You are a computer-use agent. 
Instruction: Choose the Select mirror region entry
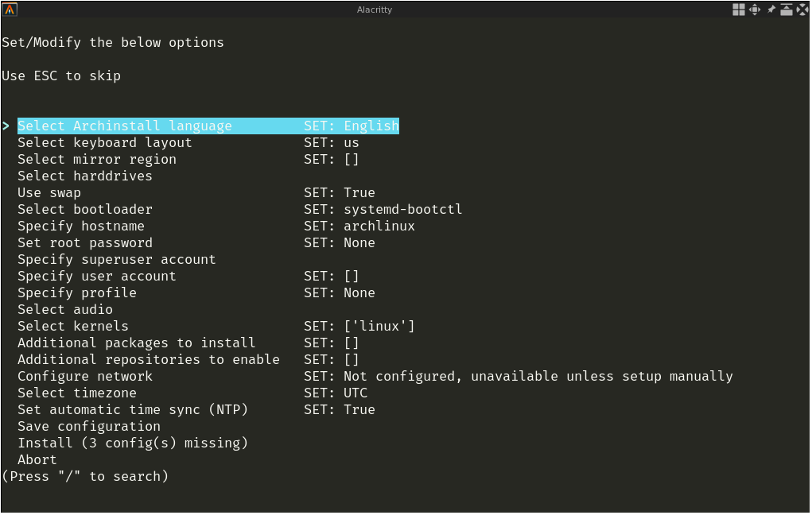(97, 160)
